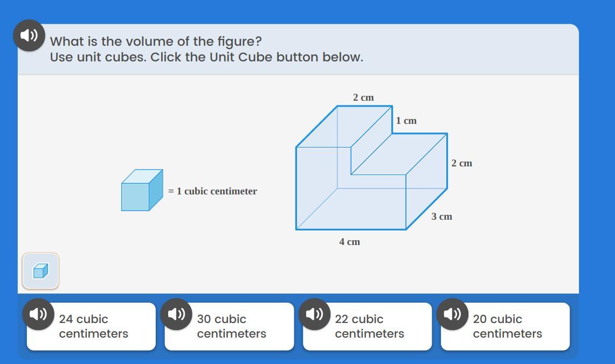Play audio for 24 cubic centimeters answer
The width and height of the screenshot is (615, 364).
38,314
